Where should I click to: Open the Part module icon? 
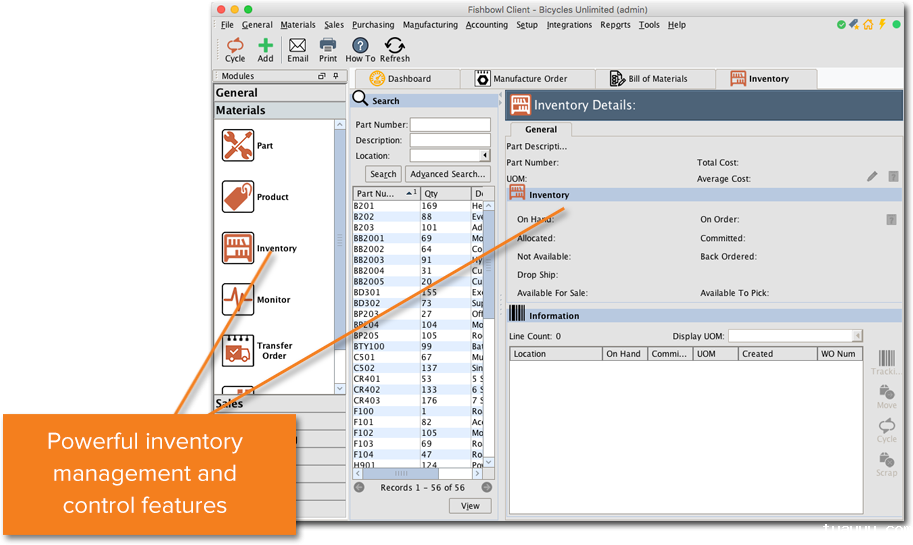point(238,146)
